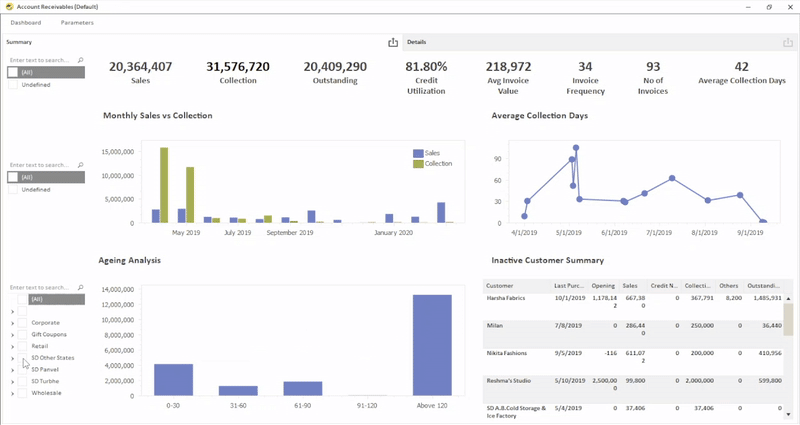Click the 81.80% Credit Utilization figure
Image resolution: width=800 pixels, height=425 pixels.
(426, 67)
